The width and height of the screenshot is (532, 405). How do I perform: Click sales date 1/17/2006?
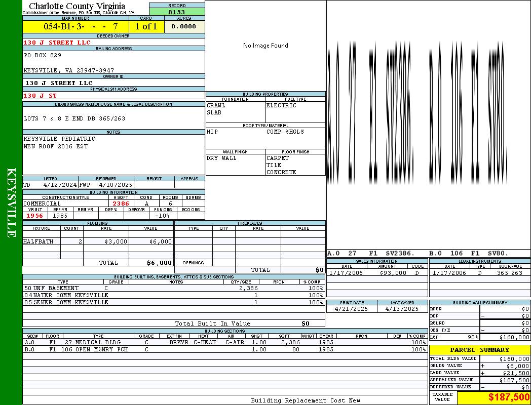(346, 273)
